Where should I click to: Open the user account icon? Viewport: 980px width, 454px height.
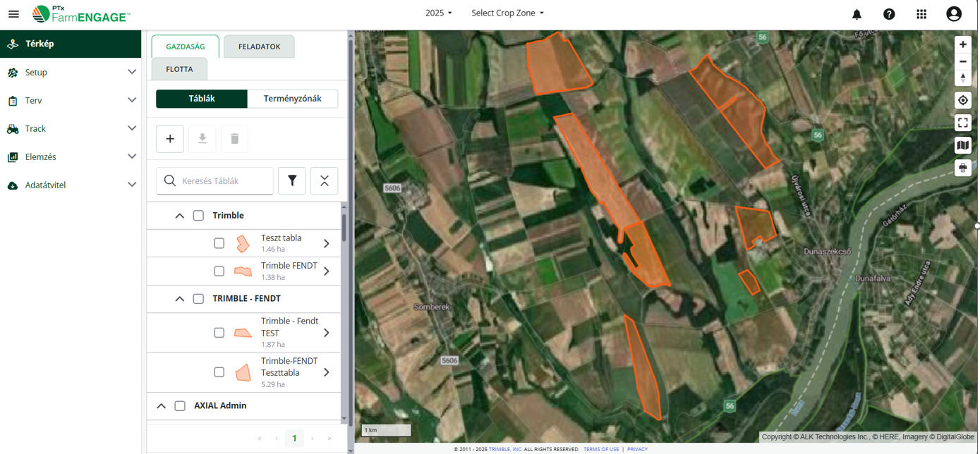click(954, 14)
